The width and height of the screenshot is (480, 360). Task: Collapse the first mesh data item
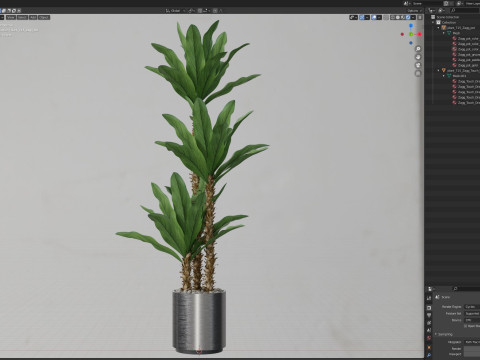click(444, 33)
